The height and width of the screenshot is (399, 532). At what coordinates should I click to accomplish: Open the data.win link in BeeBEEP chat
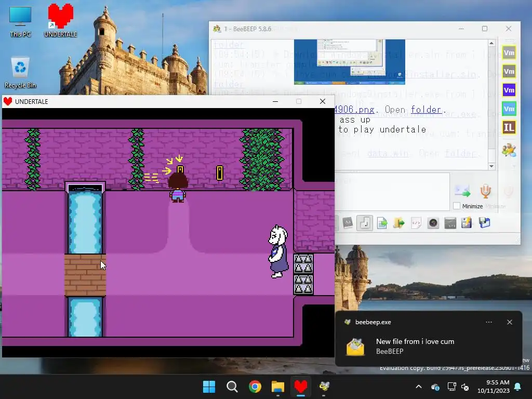pyautogui.click(x=388, y=153)
